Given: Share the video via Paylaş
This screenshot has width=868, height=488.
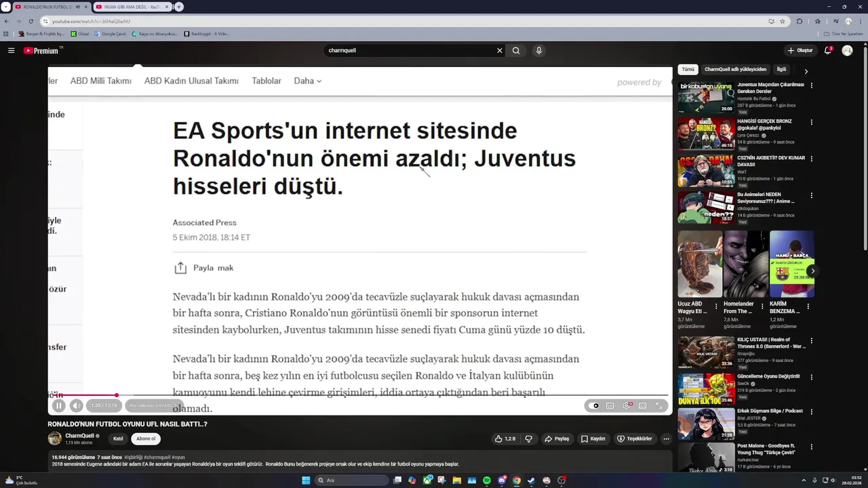Looking at the screenshot, I should pyautogui.click(x=557, y=439).
